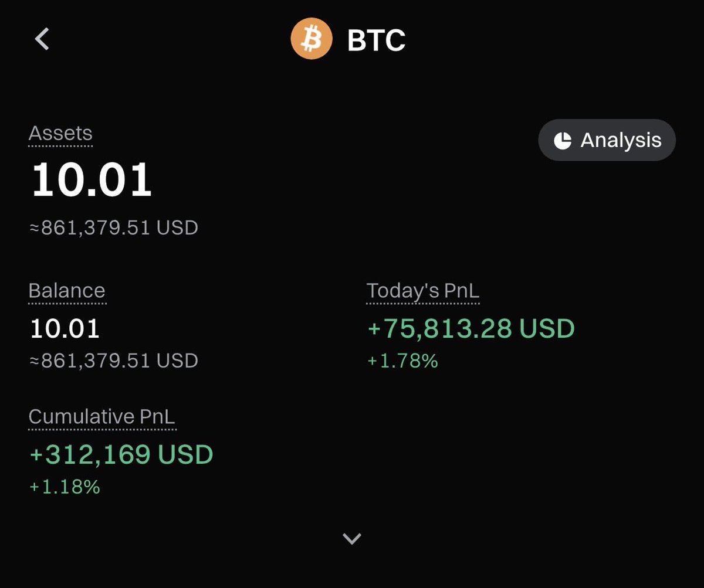
Task: Show info for Cumulative PnL label
Action: [102, 417]
